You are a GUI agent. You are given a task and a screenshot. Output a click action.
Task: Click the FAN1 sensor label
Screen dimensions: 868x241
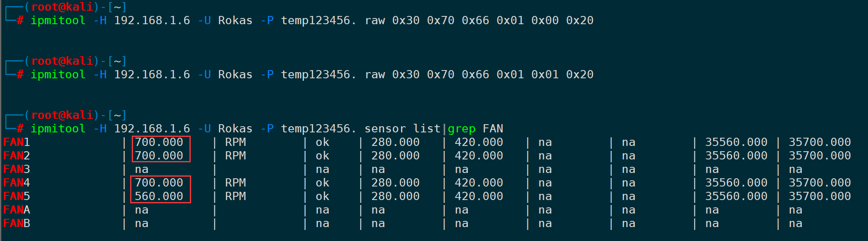click(x=17, y=142)
